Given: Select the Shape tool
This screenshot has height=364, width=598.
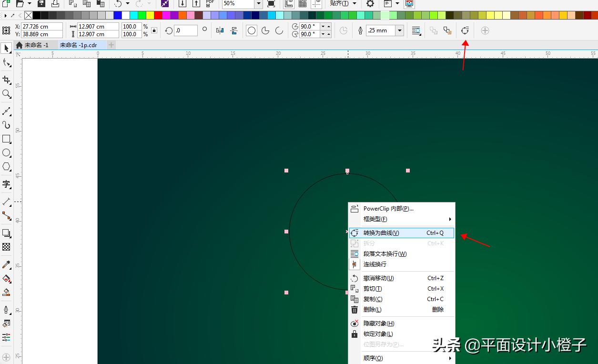Looking at the screenshot, I should (7, 62).
